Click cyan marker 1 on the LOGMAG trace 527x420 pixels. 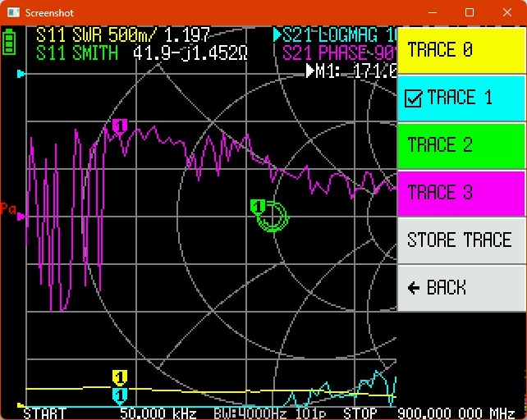pyautogui.click(x=120, y=395)
